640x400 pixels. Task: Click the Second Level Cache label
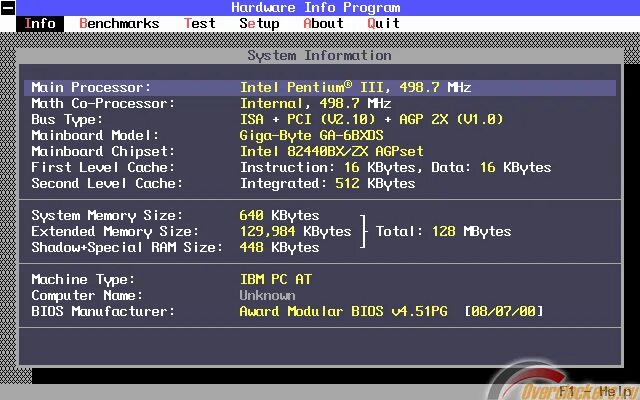[107, 183]
